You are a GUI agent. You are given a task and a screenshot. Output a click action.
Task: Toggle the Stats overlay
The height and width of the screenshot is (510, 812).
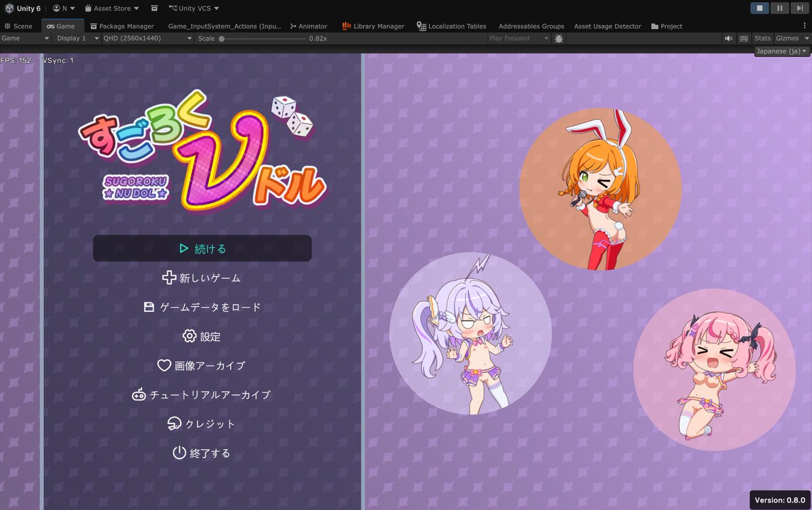[763, 39]
